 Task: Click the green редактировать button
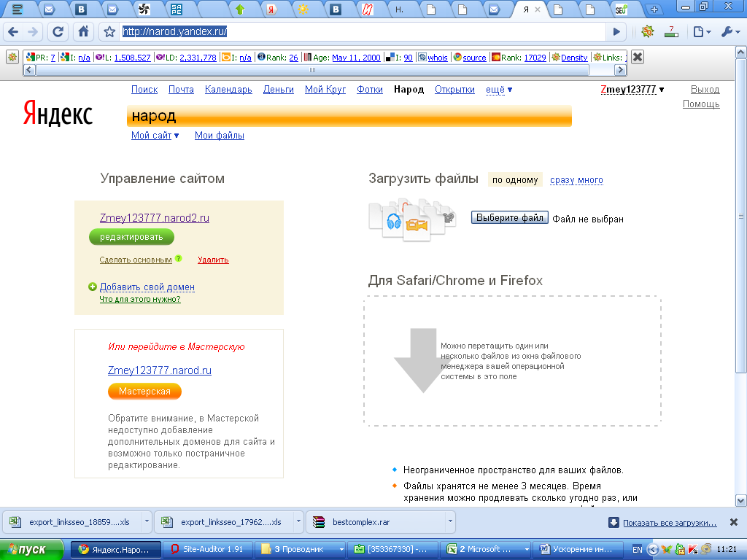[x=131, y=237]
